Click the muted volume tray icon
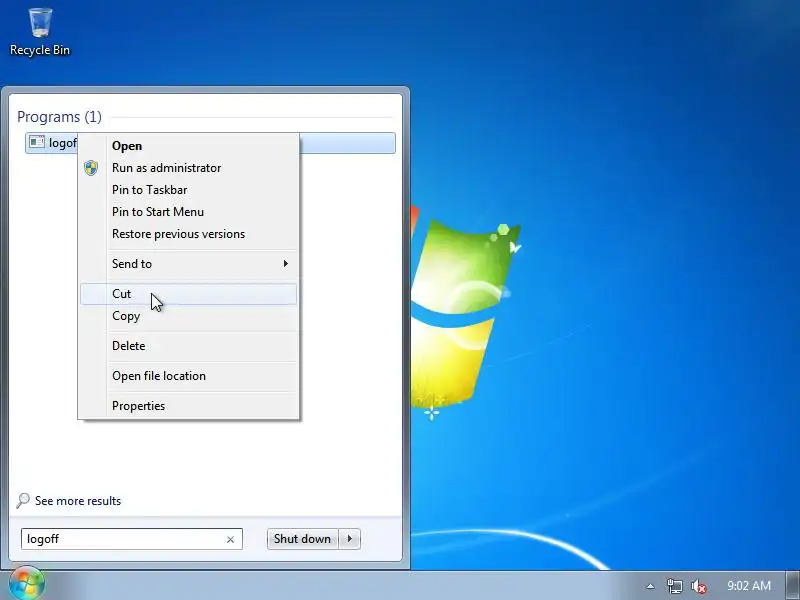800x600 pixels. [x=698, y=586]
